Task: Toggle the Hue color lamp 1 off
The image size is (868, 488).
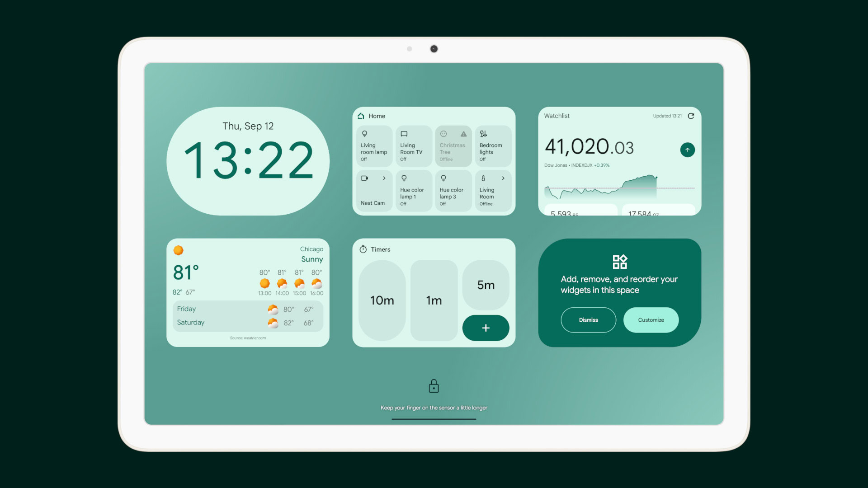Action: coord(413,190)
